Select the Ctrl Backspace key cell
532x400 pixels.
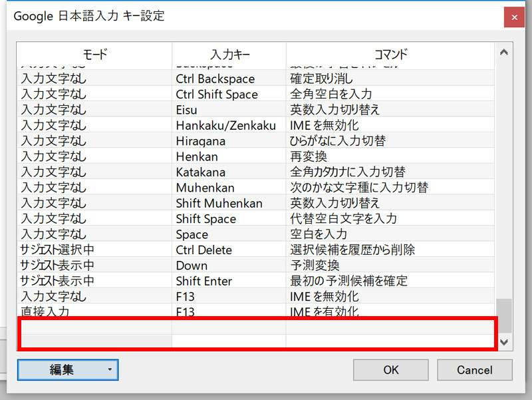[229, 79]
